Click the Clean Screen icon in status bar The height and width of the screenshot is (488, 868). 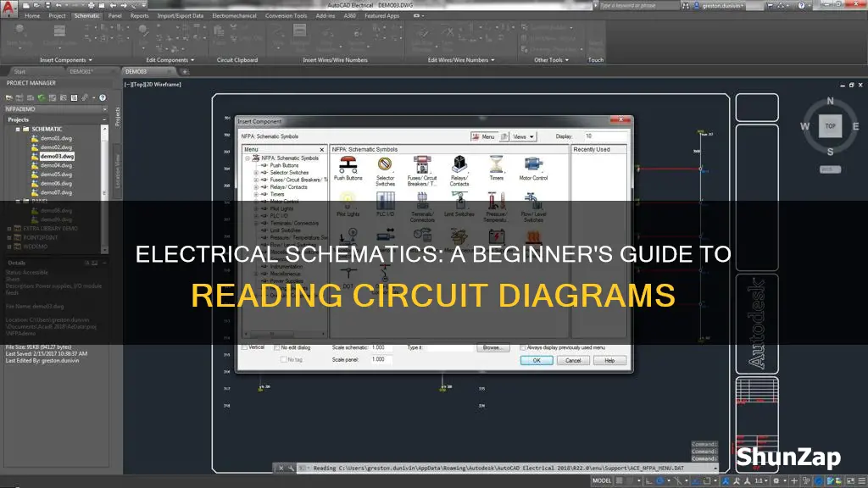point(851,481)
